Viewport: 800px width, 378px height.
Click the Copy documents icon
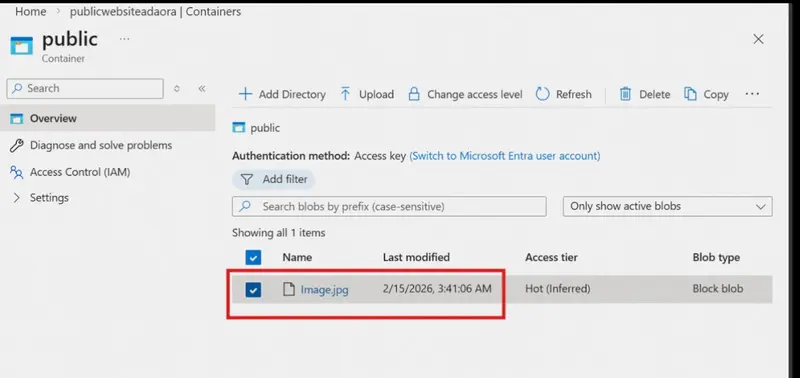[x=690, y=94]
